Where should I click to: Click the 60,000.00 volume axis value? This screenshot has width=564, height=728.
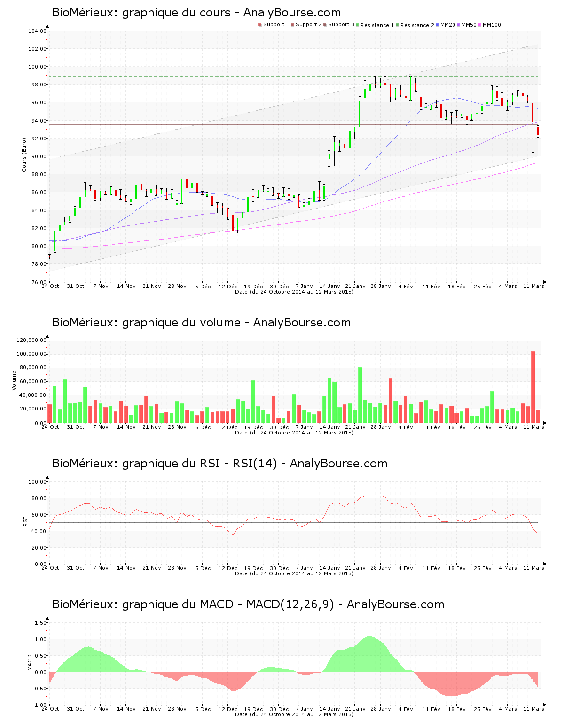pyautogui.click(x=32, y=382)
